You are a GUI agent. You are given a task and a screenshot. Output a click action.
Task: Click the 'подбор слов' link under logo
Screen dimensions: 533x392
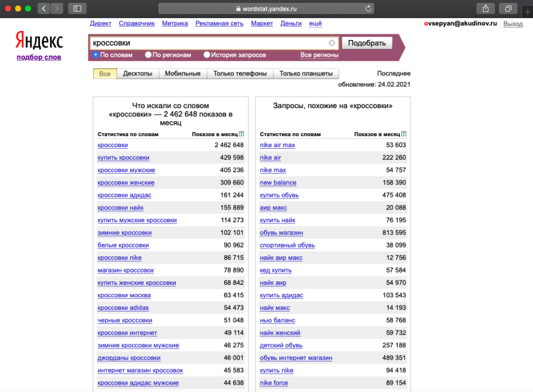[x=39, y=57]
